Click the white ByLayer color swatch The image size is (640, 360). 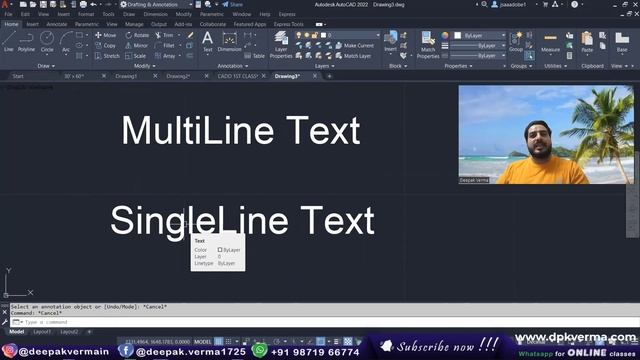tap(458, 36)
